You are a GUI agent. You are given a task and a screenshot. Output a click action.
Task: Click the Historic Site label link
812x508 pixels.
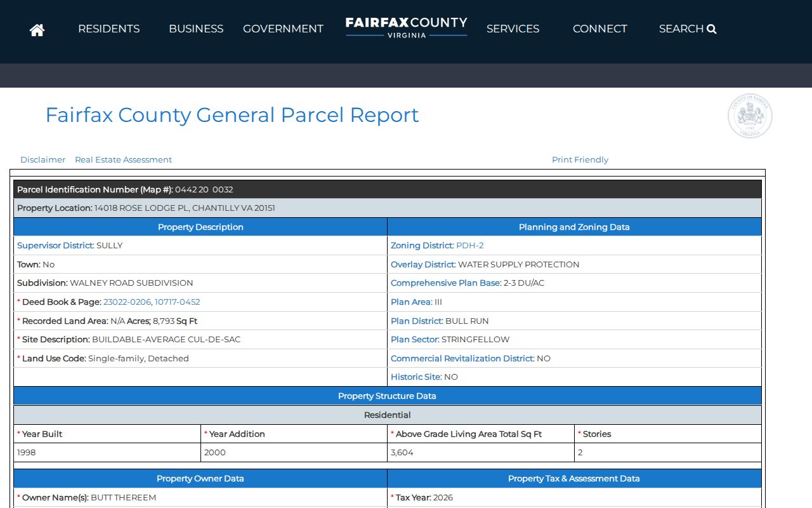[x=416, y=377]
